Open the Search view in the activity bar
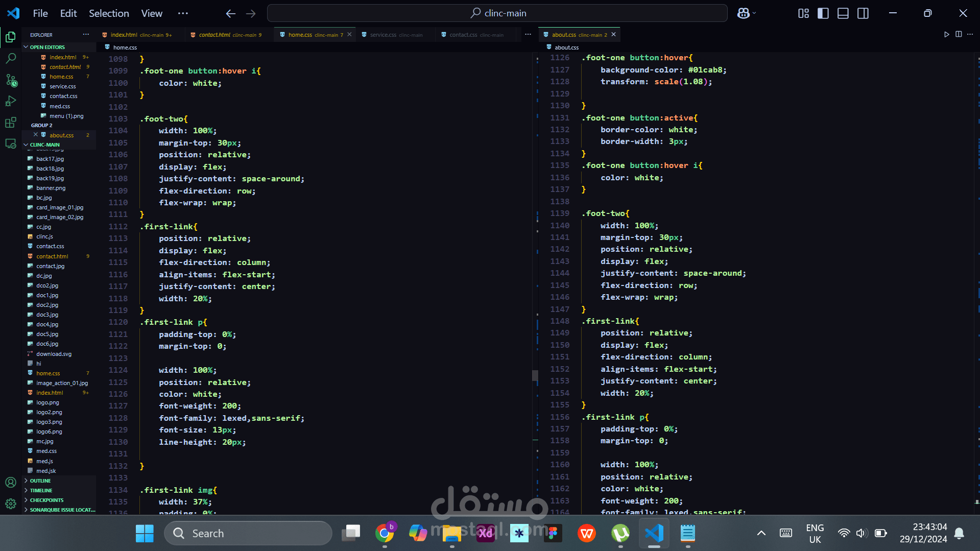Viewport: 980px width, 551px height. point(11,58)
